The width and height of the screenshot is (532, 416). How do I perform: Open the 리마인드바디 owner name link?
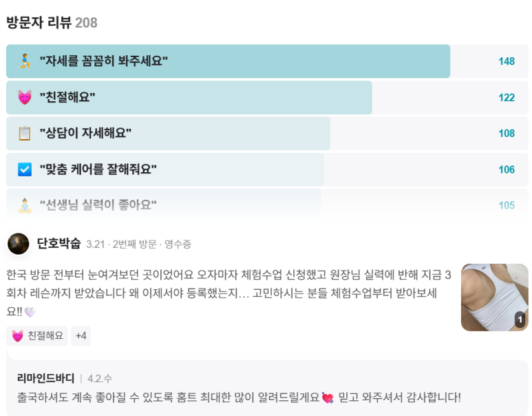46,378
